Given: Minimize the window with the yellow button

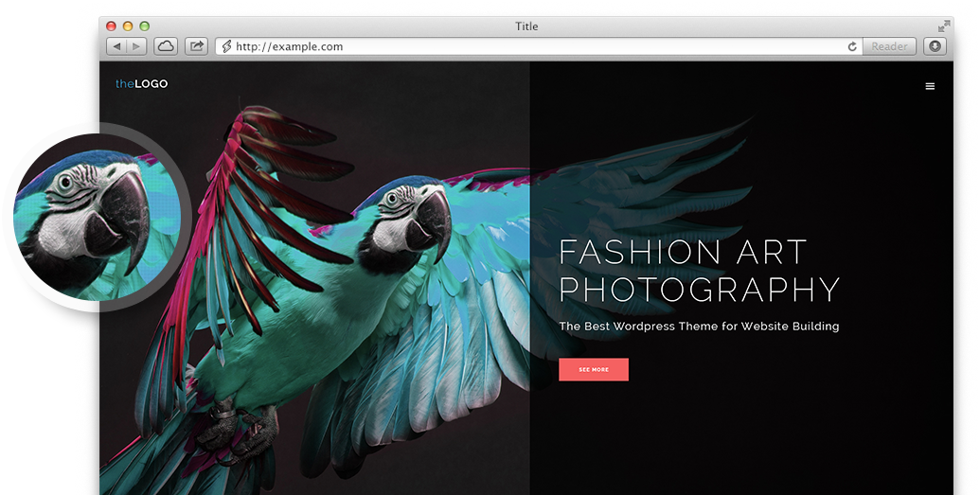Looking at the screenshot, I should (128, 27).
